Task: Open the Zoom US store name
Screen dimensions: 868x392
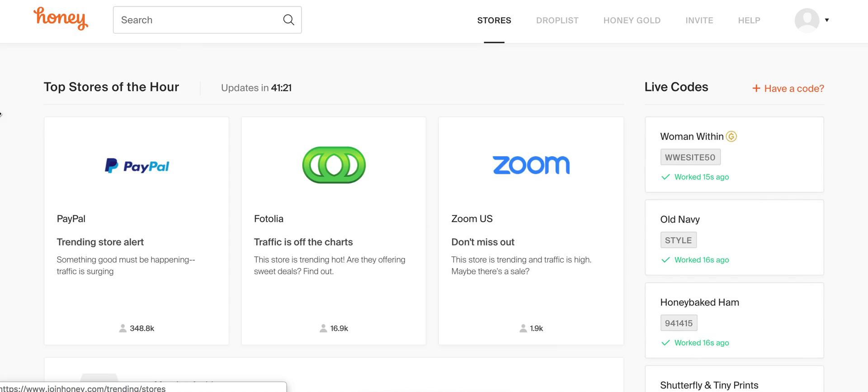Action: [472, 219]
